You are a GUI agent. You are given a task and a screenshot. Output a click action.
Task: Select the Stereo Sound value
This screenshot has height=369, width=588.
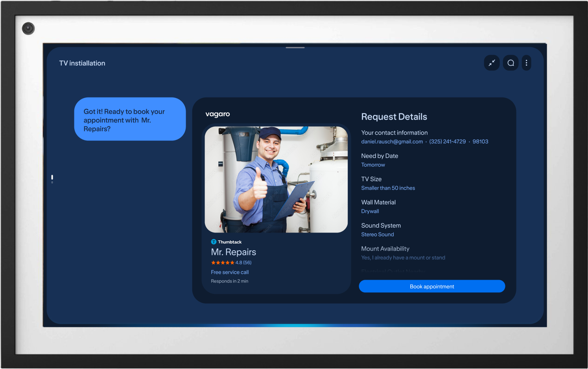point(378,234)
